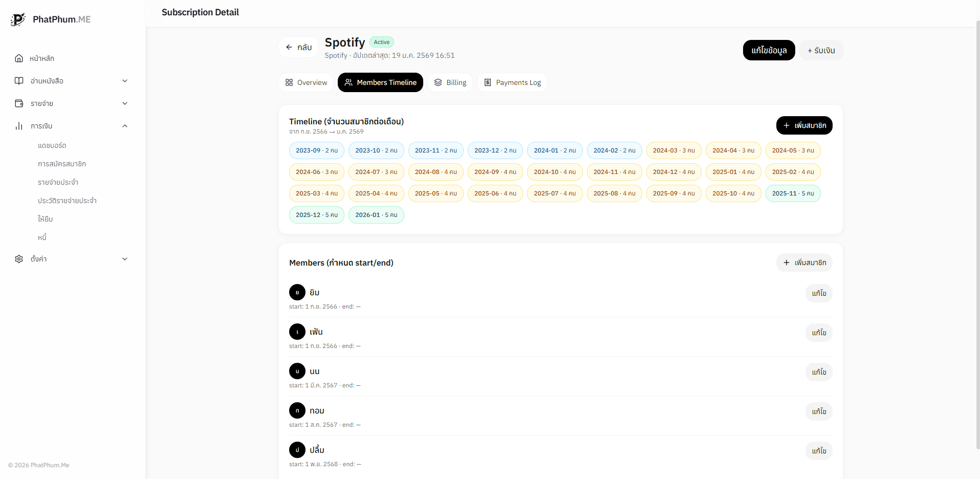Switch to the Billing tab
This screenshot has width=980, height=479.
coord(450,82)
